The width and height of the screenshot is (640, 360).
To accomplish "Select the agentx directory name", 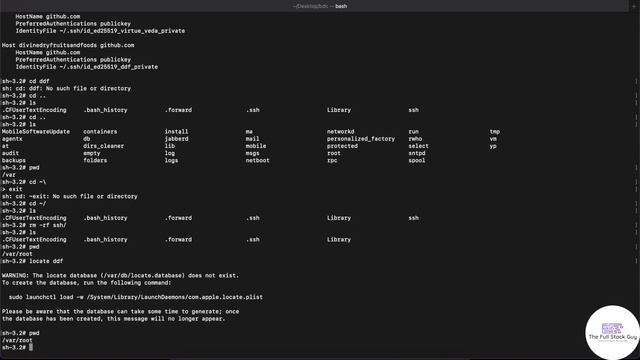I will tap(12, 139).
